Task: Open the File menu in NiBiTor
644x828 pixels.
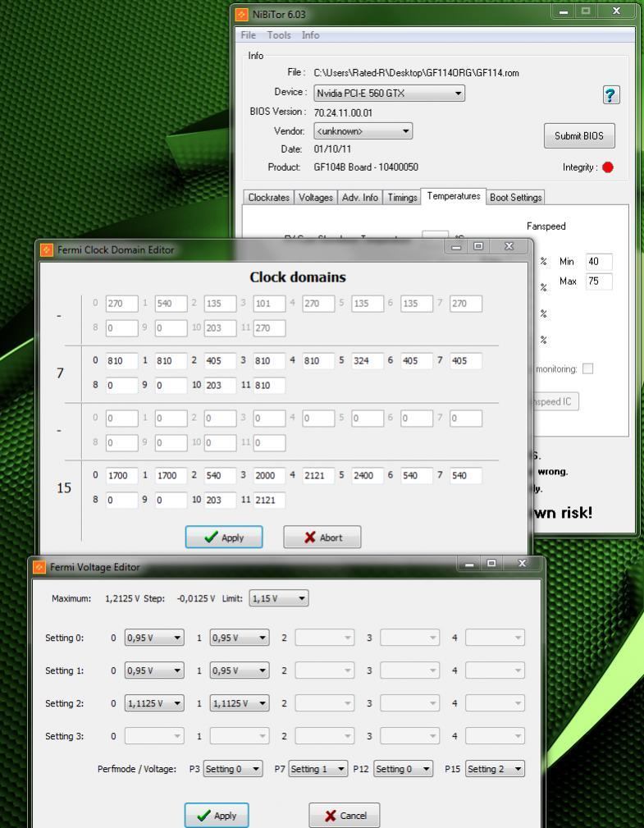Action: 248,34
